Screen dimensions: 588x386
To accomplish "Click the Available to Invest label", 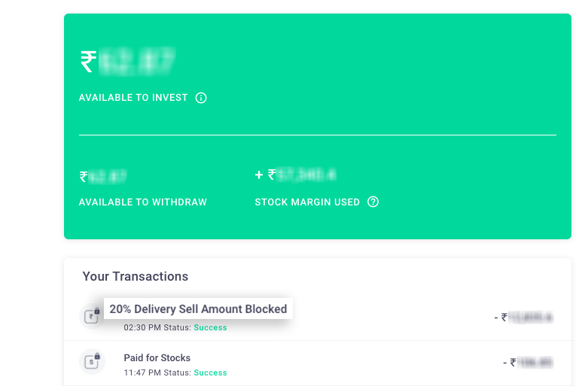I will pos(133,98).
